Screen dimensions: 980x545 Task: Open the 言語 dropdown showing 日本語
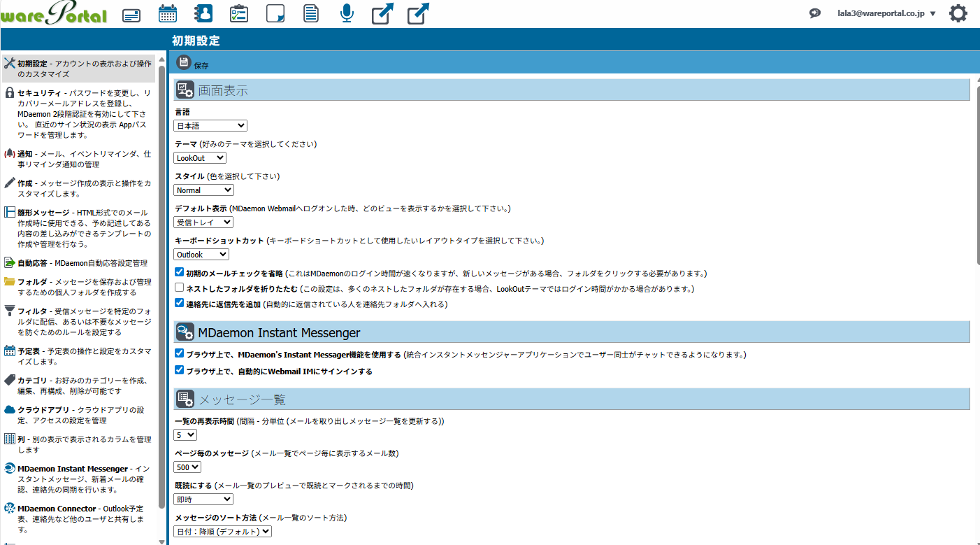click(x=210, y=125)
